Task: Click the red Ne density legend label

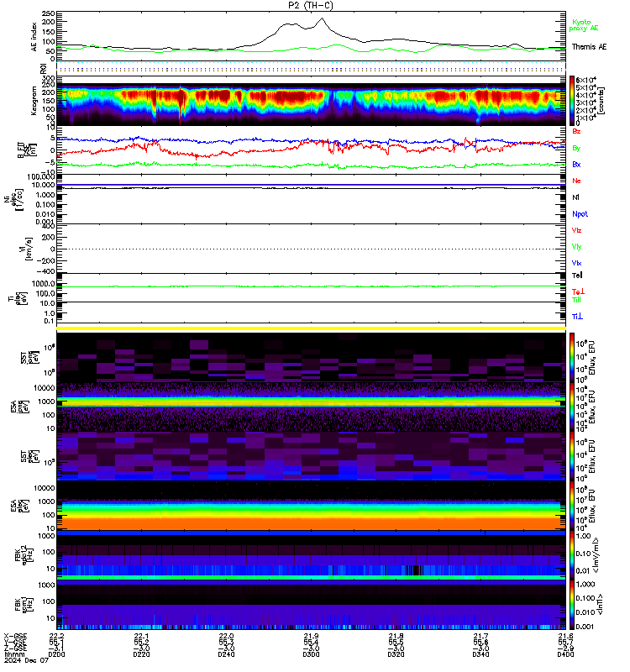Action: point(576,181)
